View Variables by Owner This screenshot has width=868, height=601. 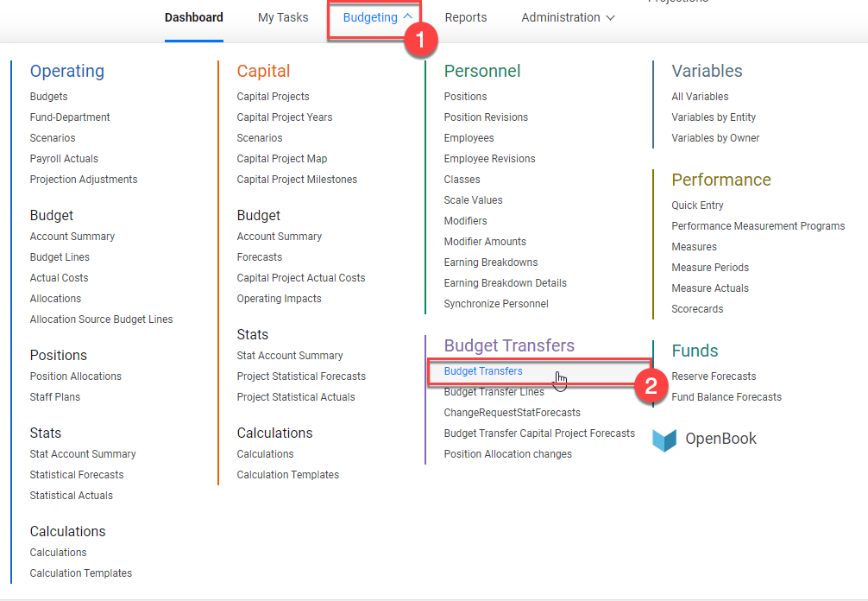point(716,137)
